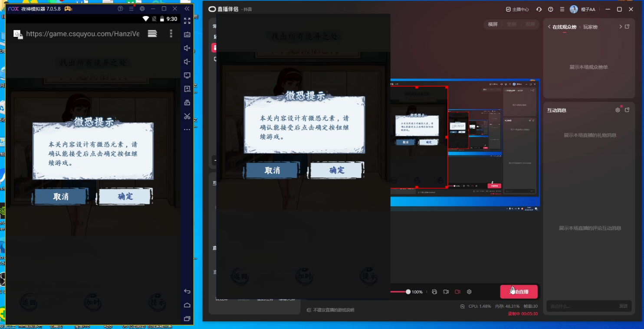
Task: Click the scissors icon in Nox sidebar
Action: [187, 116]
